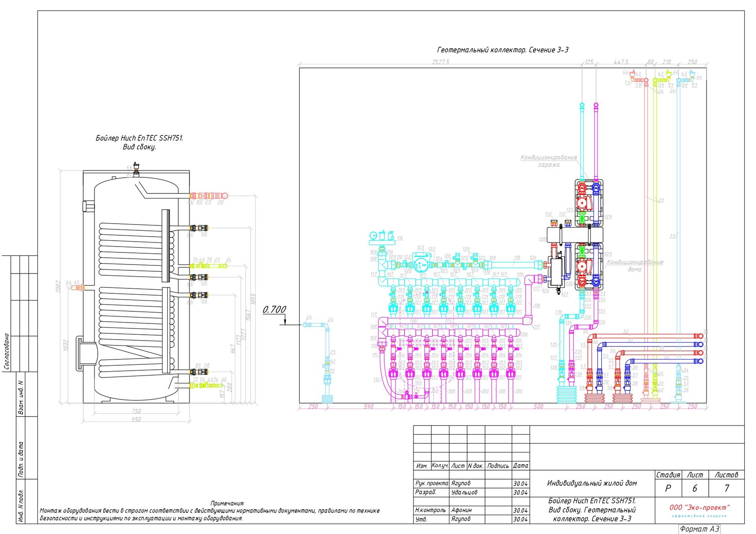The width and height of the screenshot is (756, 534).
Task: Select the 2082 boiler height dimension
Action: 58,287
